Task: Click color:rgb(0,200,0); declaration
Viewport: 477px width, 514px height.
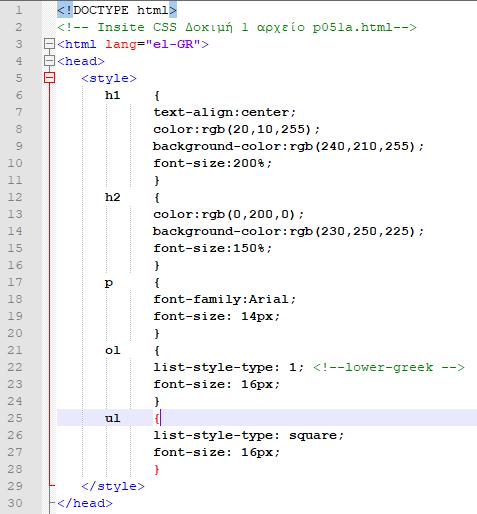Action: (x=228, y=214)
